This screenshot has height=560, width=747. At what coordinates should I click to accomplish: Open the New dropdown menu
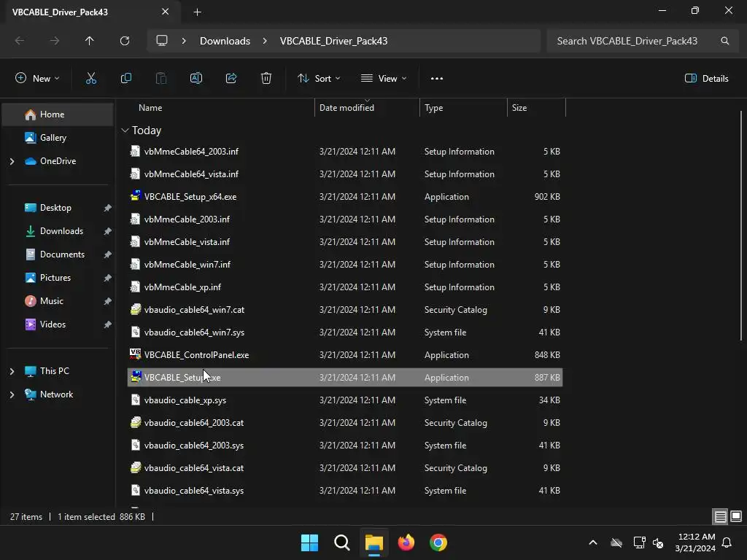37,79
